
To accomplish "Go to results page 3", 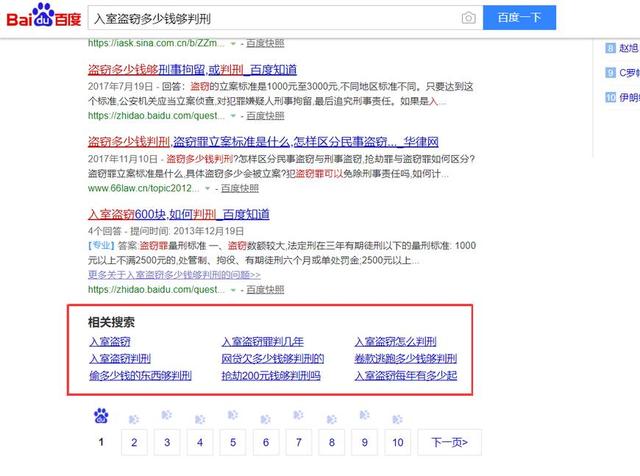I will 167,443.
